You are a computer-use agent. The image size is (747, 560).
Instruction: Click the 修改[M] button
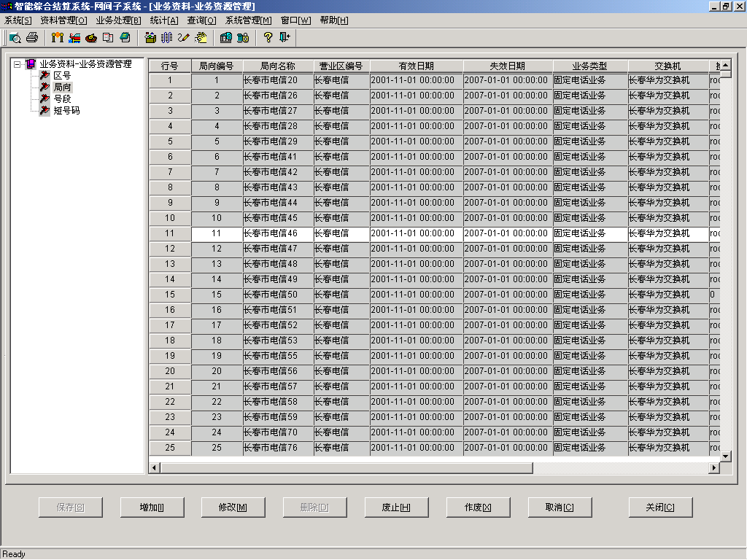[233, 507]
